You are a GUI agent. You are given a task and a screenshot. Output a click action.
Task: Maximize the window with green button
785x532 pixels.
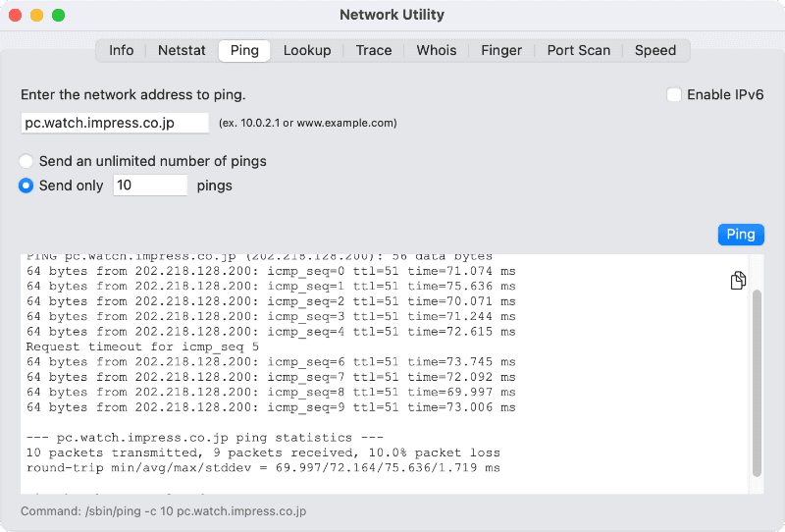click(x=59, y=16)
